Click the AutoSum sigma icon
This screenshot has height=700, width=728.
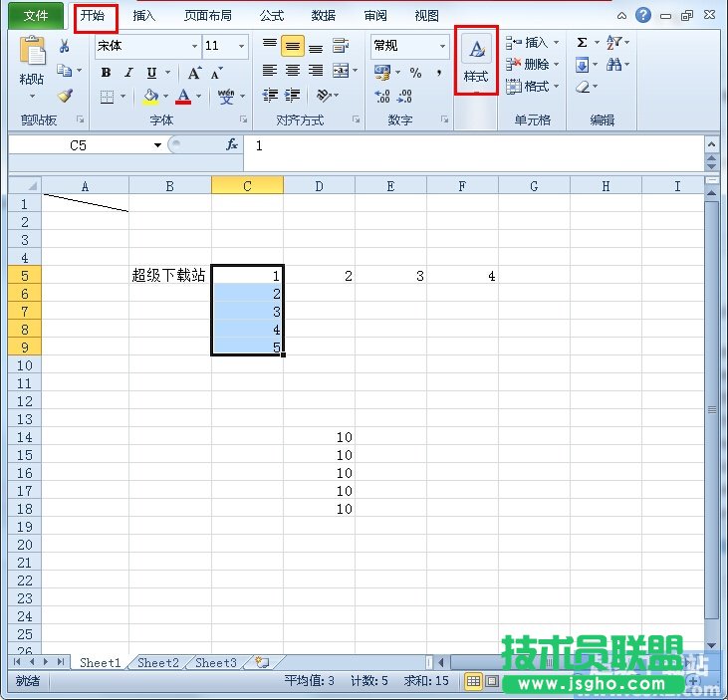582,42
